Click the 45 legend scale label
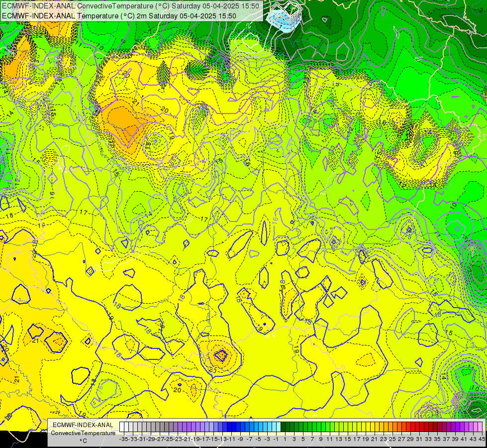 click(x=482, y=439)
